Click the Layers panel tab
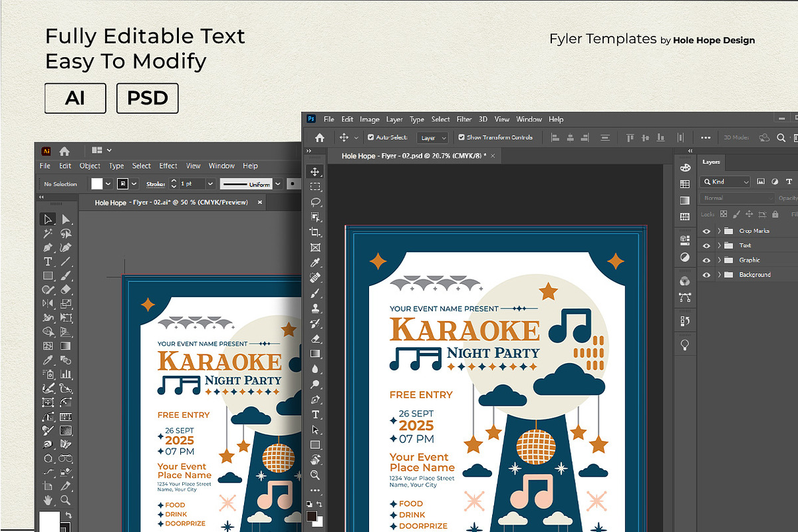The height and width of the screenshot is (532, 798). coord(711,162)
